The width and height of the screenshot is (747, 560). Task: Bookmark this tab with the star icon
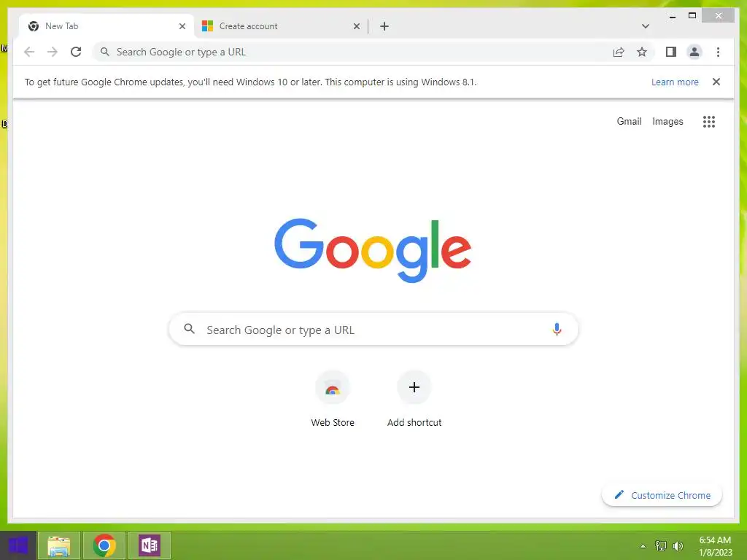pos(642,52)
